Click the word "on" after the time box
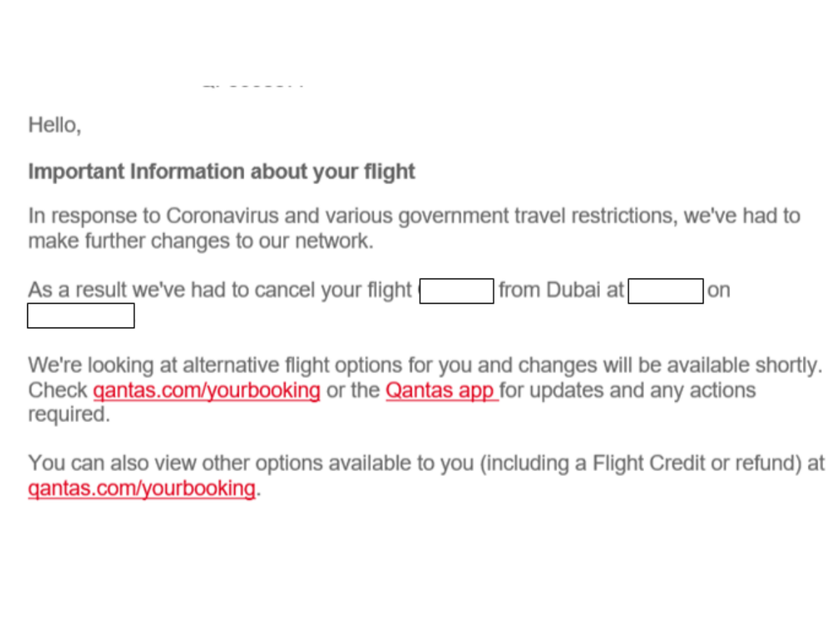The width and height of the screenshot is (840, 630). (718, 290)
